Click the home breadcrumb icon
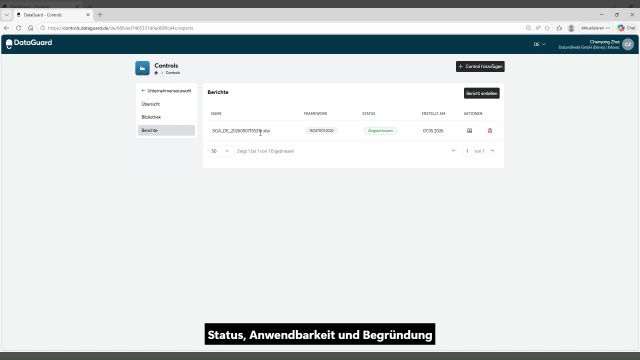 [156, 73]
